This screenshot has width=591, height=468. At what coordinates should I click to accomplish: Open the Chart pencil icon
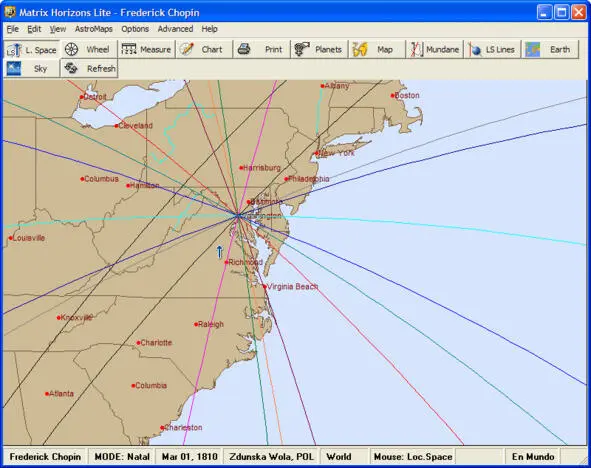click(x=187, y=49)
